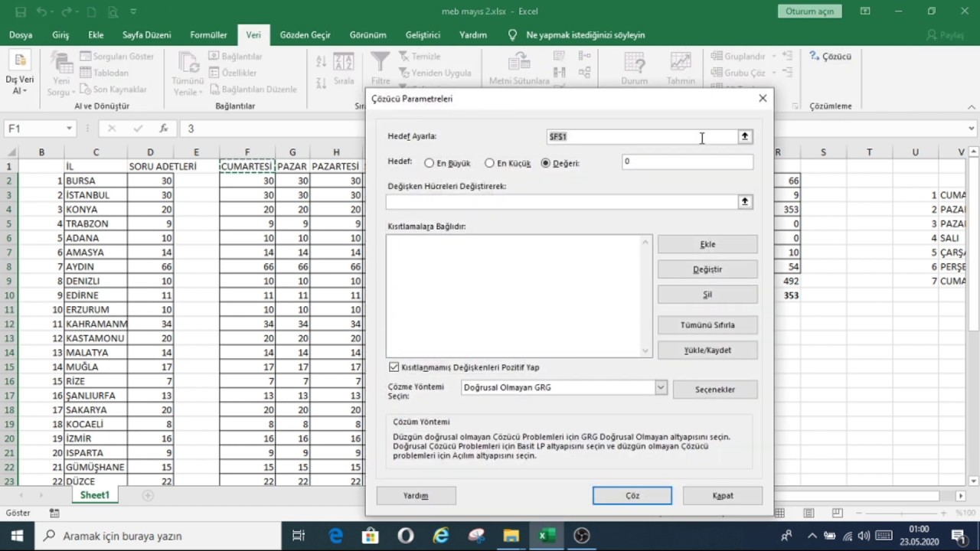Collapse the ribbon with the chevron

[x=972, y=106]
